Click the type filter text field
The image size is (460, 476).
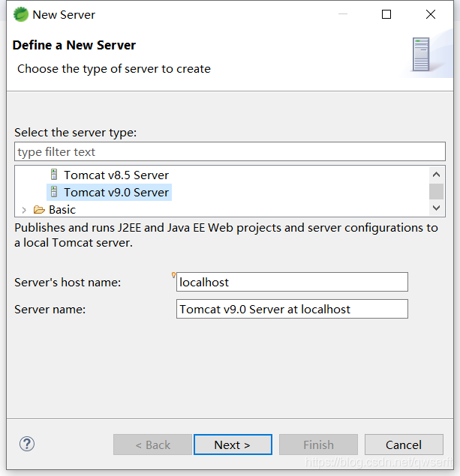pos(230,151)
